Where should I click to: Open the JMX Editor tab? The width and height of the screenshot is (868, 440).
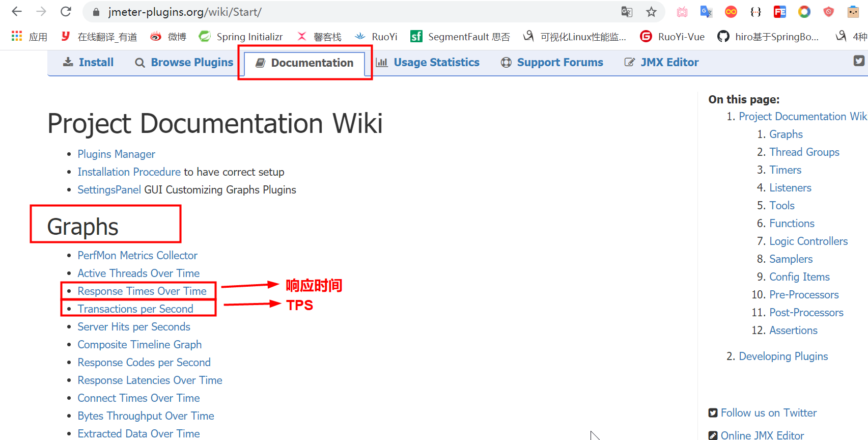point(661,62)
